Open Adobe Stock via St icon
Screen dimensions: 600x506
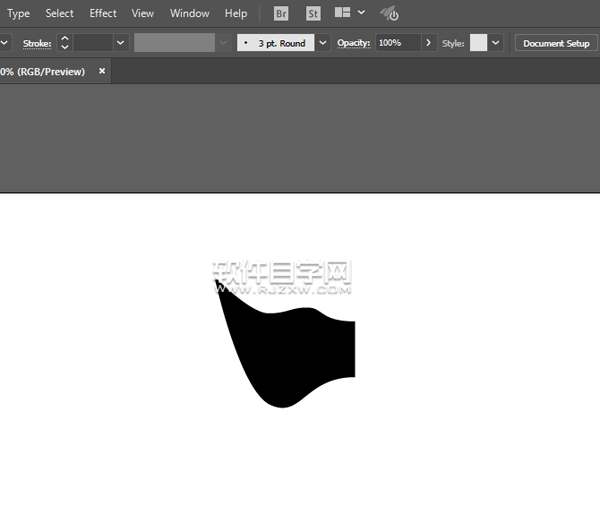click(313, 14)
